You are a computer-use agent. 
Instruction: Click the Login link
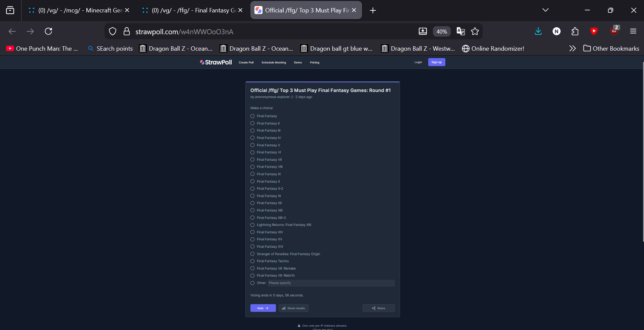click(x=418, y=62)
